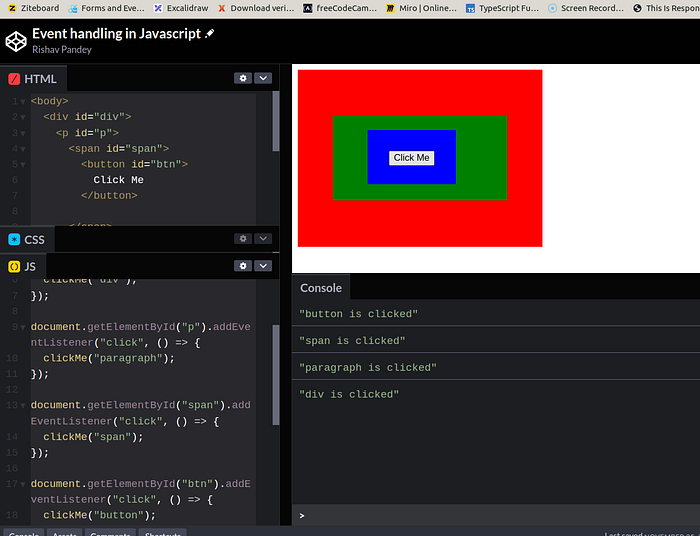Open CSS editor settings gear
Screen dimensions: 700x536
pyautogui.click(x=243, y=239)
